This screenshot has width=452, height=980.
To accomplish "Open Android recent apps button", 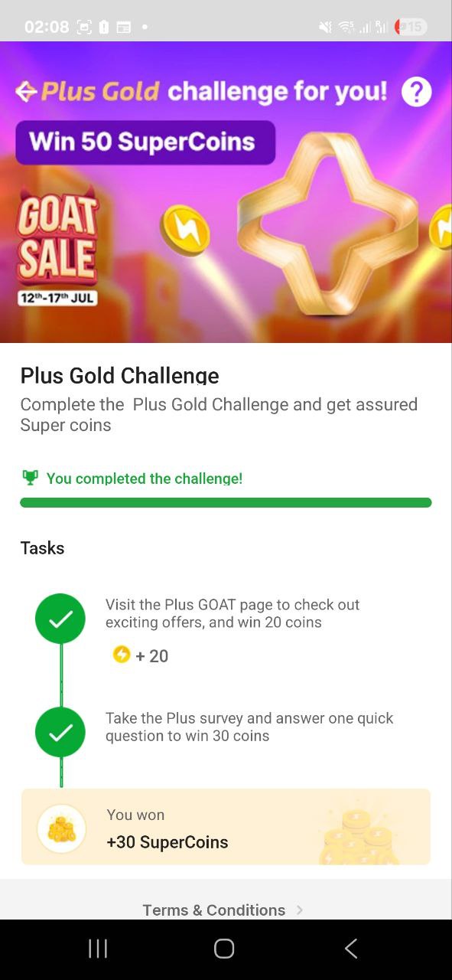I will point(98,949).
